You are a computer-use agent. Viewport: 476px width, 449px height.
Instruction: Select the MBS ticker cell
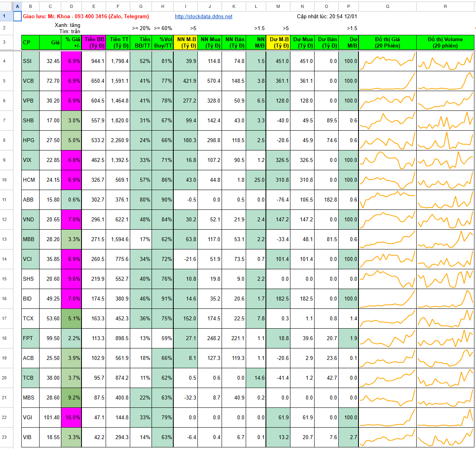[30, 398]
